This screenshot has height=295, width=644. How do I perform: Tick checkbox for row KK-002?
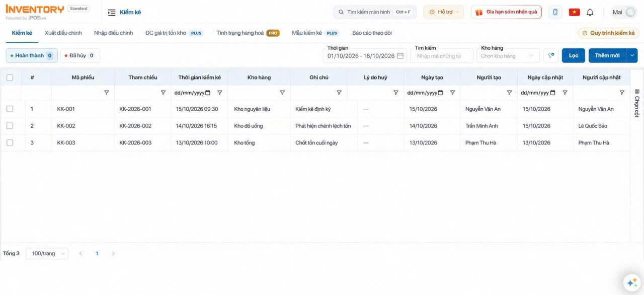tap(10, 126)
